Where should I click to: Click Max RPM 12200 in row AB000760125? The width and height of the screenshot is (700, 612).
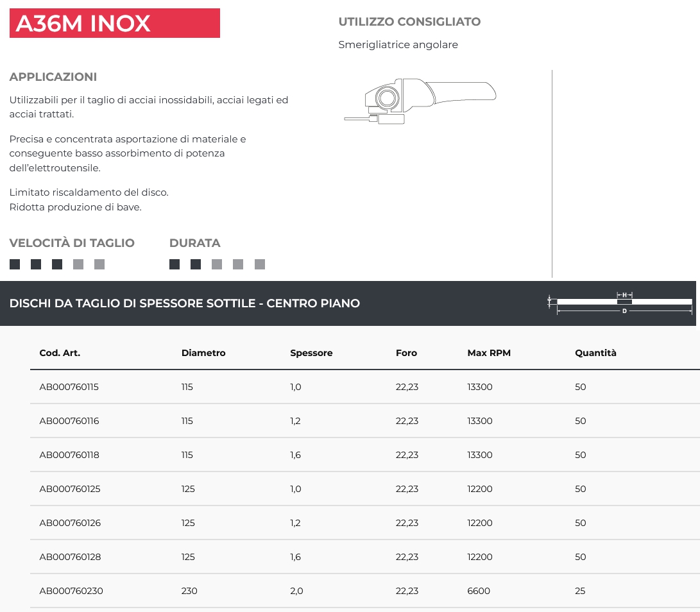[x=480, y=489]
